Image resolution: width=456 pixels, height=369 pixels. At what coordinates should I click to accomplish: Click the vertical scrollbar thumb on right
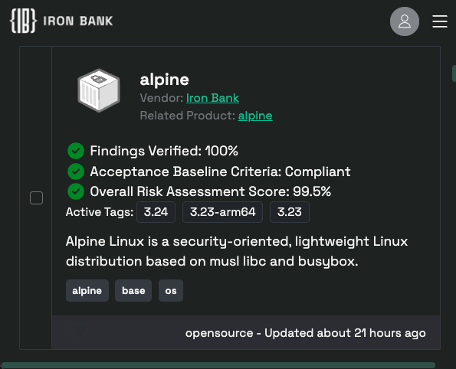coord(454,73)
